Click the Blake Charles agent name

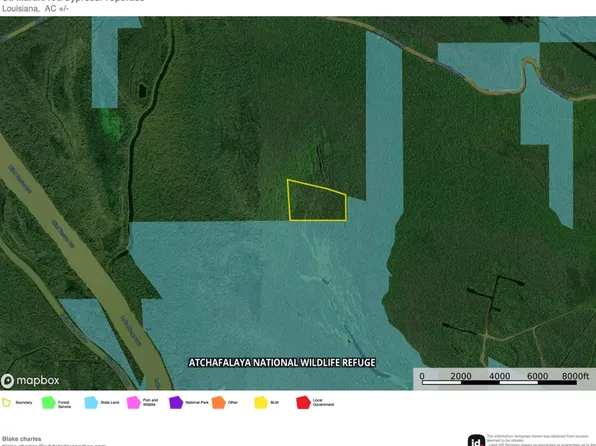pos(22,439)
